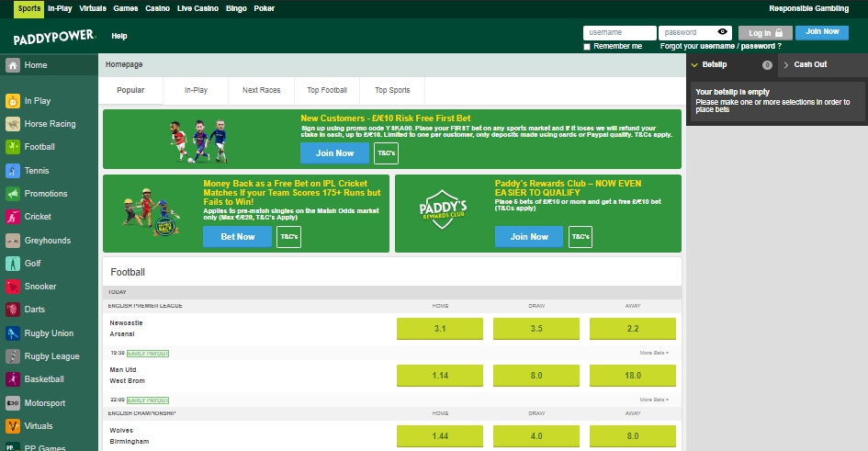Click Bet Now on IPL Cricket promo
Screen dimensions: 868x451
pyautogui.click(x=238, y=237)
